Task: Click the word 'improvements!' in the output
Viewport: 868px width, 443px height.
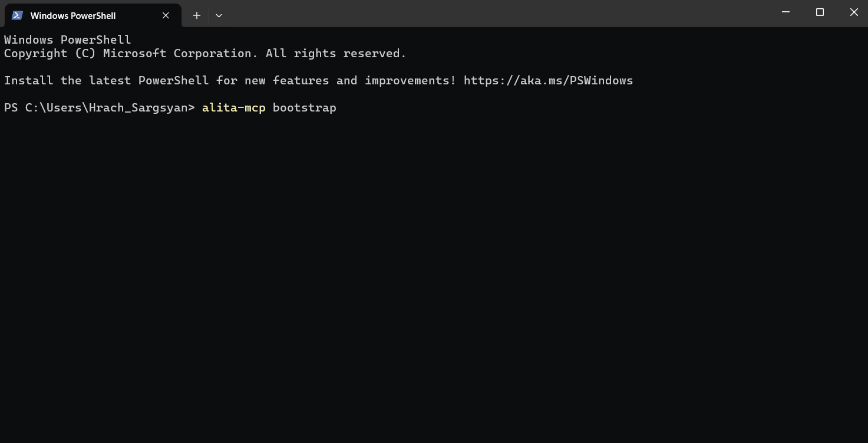Action: [410, 80]
